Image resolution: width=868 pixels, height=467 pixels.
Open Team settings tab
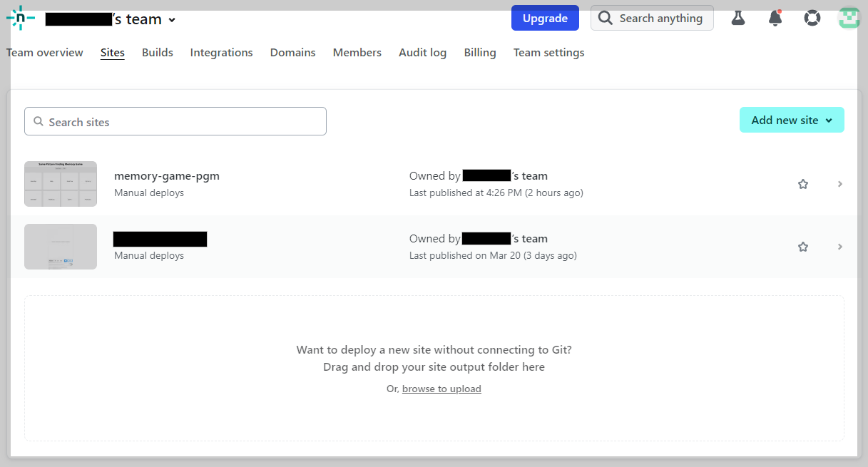(x=549, y=53)
